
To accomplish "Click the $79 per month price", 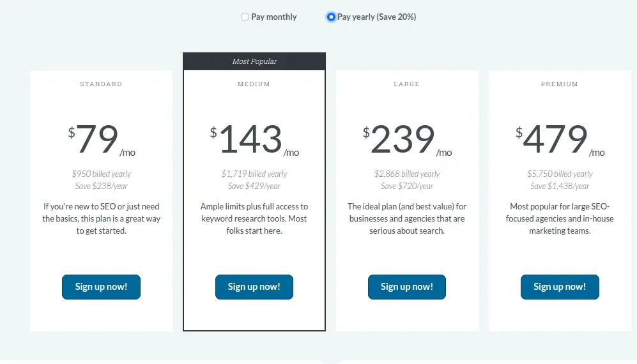I will coord(102,140).
